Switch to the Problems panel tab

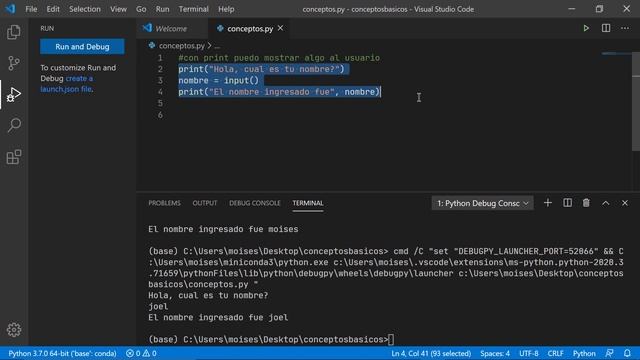(x=164, y=203)
